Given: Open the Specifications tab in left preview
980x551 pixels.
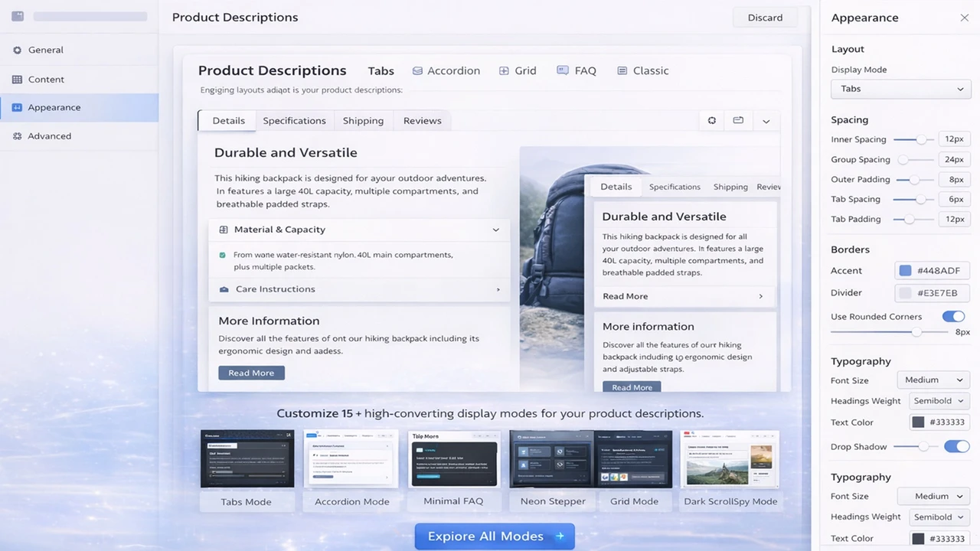Looking at the screenshot, I should pyautogui.click(x=294, y=121).
